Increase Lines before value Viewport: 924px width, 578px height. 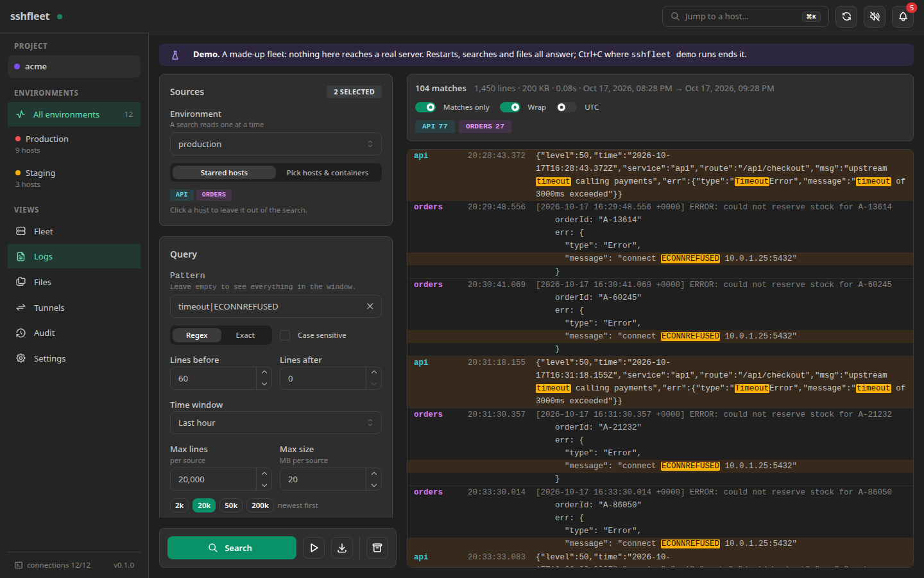pyautogui.click(x=264, y=372)
